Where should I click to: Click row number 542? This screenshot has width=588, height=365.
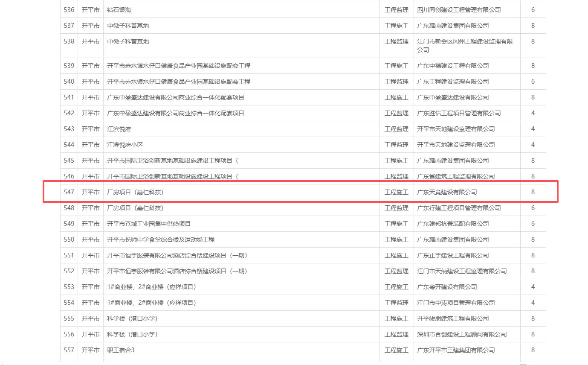69,113
